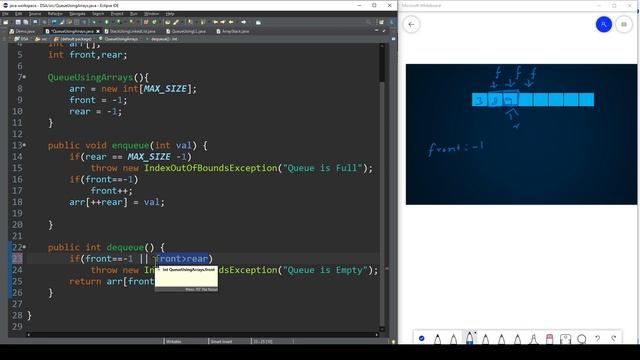Click the New Java Class toolbar icon

pos(154,22)
